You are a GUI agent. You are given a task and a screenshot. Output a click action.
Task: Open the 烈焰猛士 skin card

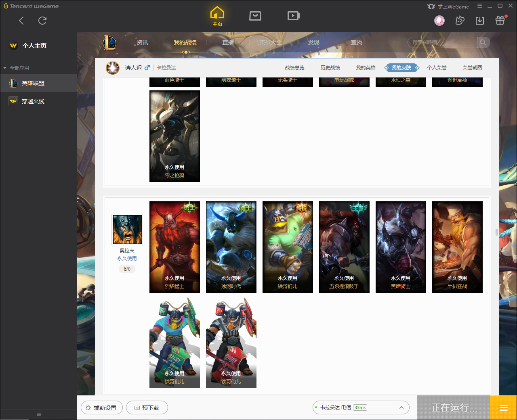(174, 247)
